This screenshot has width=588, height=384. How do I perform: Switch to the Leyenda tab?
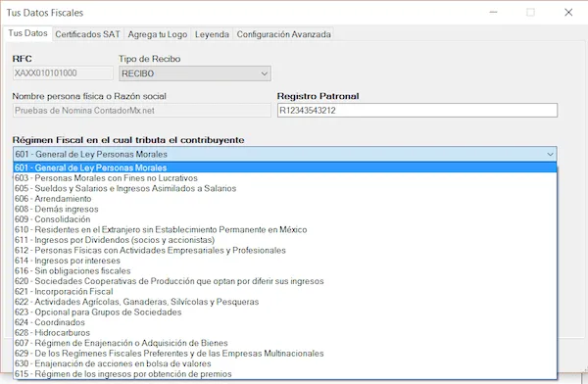[x=212, y=34]
